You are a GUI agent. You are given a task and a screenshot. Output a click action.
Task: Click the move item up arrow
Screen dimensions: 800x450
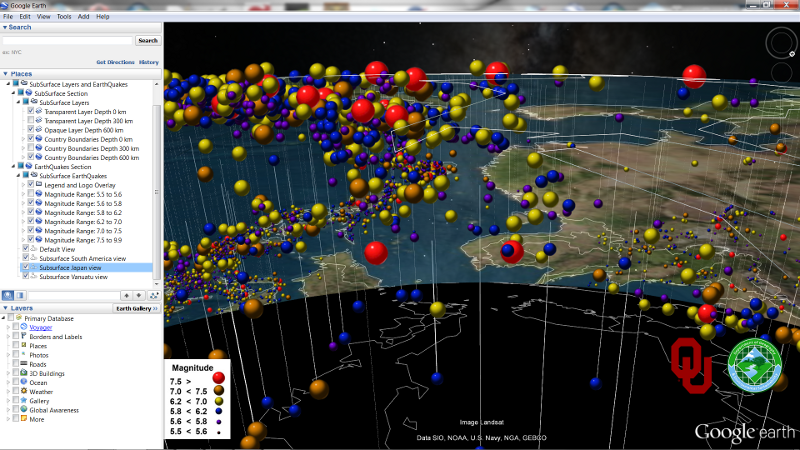coord(127,295)
